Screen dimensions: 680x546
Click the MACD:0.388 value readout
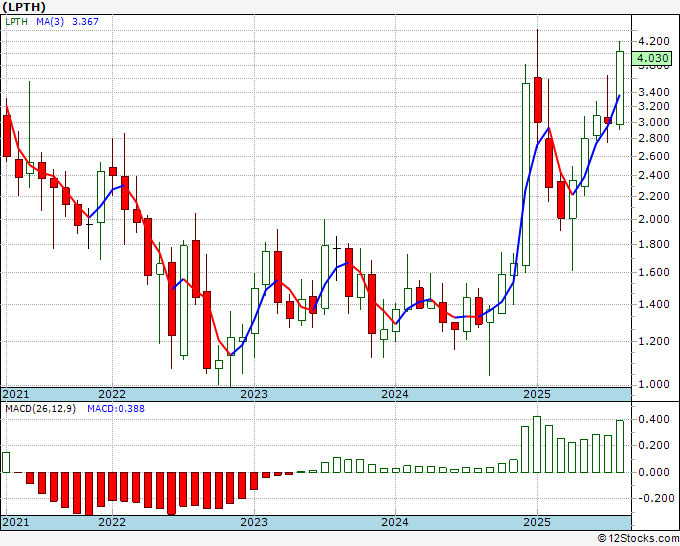coord(116,409)
